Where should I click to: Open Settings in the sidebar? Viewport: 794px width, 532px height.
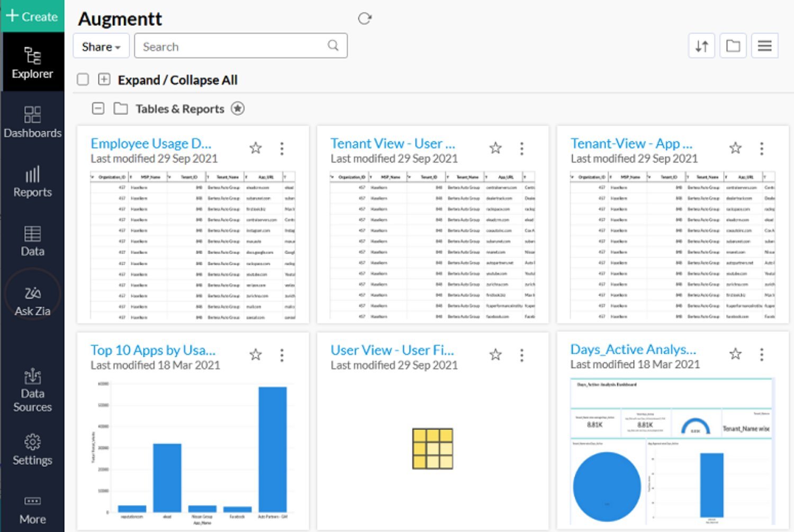pos(32,449)
